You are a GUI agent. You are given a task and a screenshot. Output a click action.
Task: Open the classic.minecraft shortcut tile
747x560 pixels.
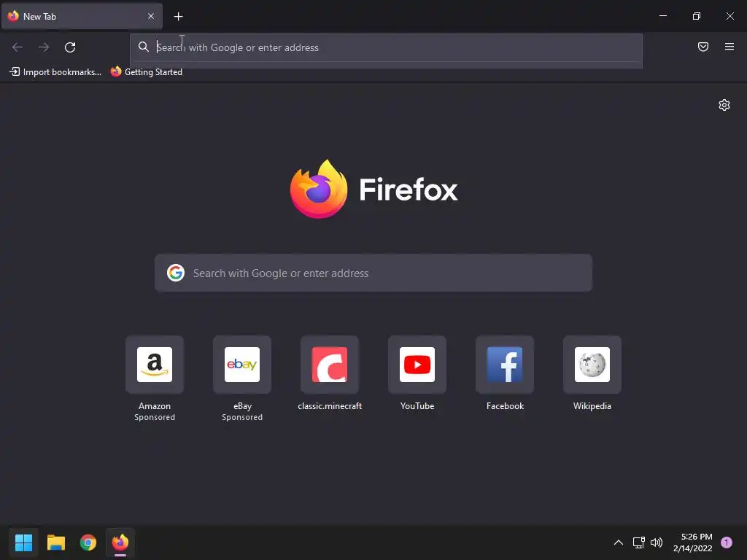[330, 365]
